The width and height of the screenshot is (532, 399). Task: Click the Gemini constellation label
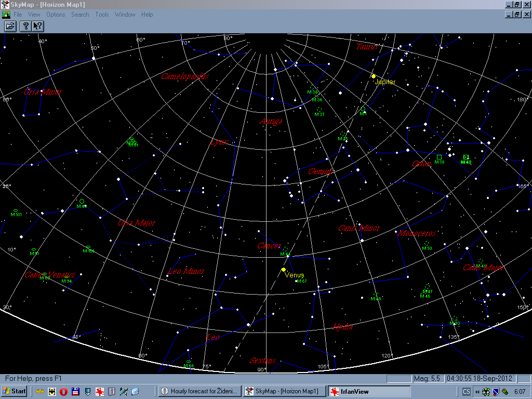pyautogui.click(x=321, y=171)
